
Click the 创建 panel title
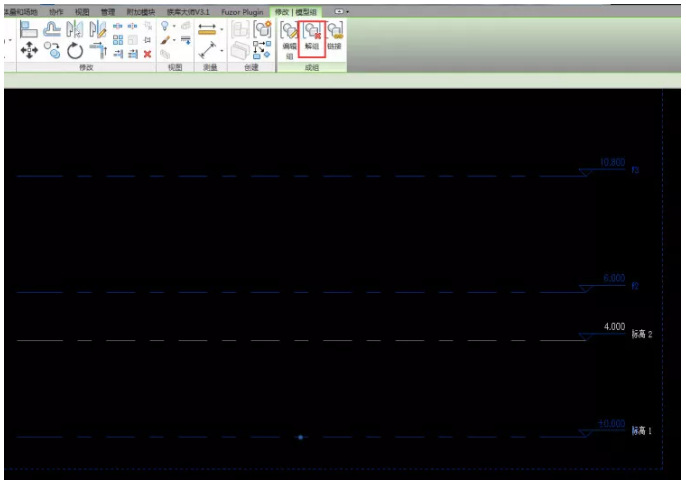click(x=251, y=67)
